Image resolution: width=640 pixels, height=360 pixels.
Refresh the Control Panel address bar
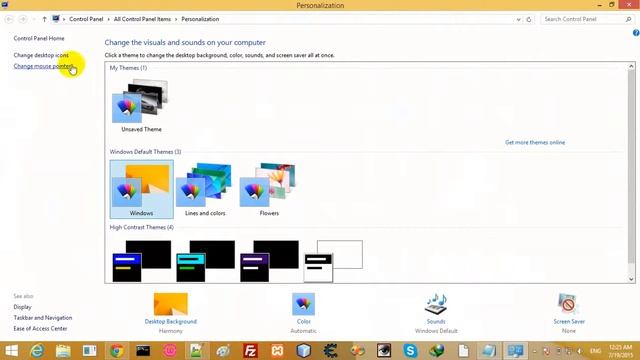coord(529,19)
